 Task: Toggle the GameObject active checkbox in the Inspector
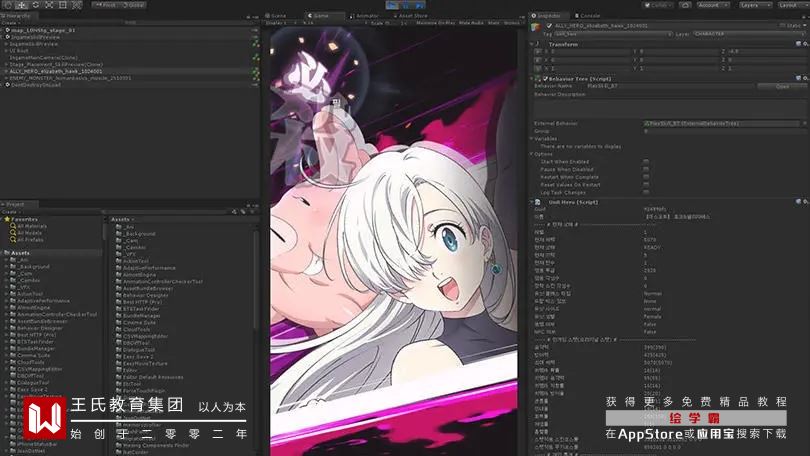click(549, 25)
